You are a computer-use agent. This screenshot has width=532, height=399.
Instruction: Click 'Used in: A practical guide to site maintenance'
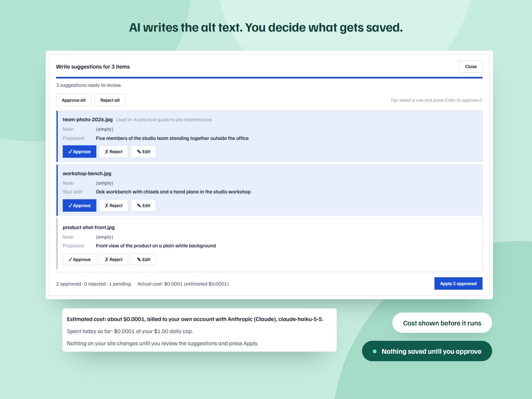pyautogui.click(x=164, y=120)
